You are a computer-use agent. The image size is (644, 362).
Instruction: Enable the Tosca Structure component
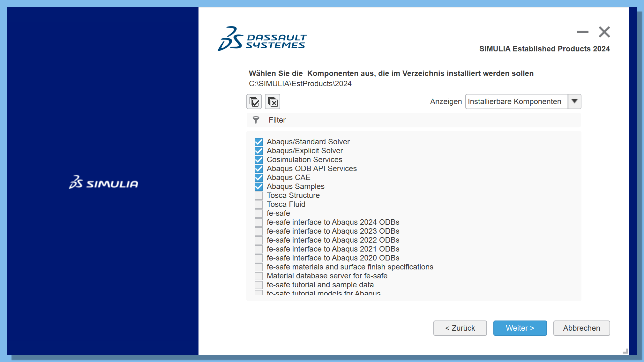pyautogui.click(x=259, y=195)
